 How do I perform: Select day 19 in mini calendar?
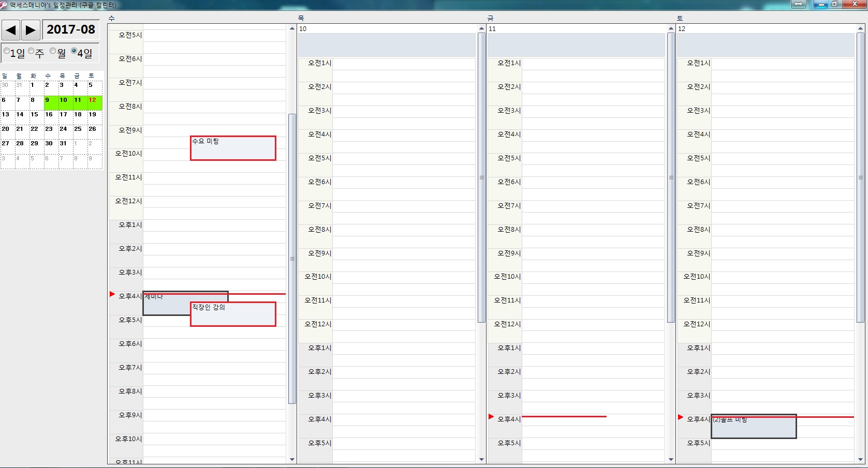tap(94, 117)
